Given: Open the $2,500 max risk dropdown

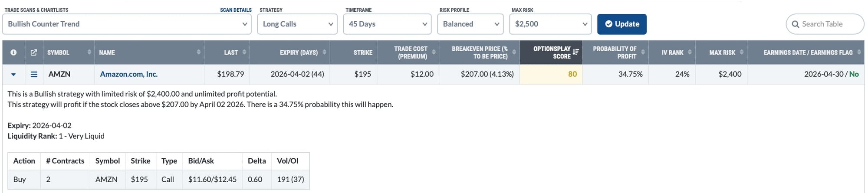Looking at the screenshot, I should coord(550,24).
